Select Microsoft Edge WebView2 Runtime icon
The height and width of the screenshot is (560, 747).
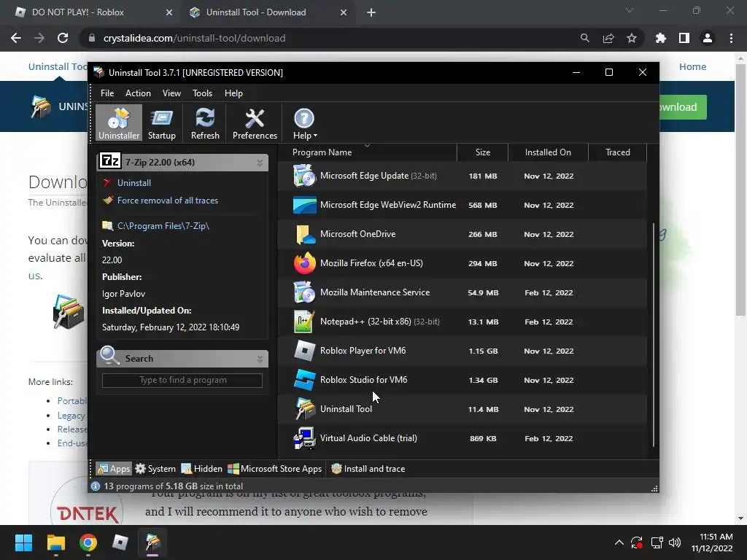pyautogui.click(x=304, y=205)
